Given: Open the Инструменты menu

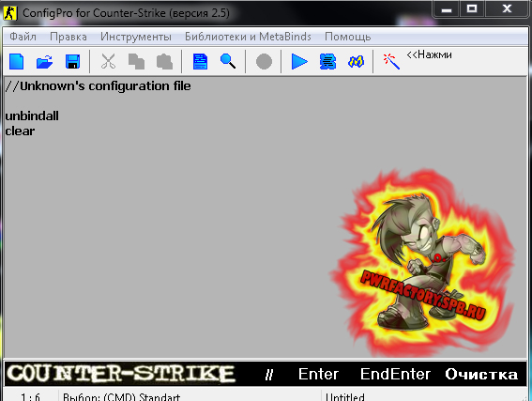Looking at the screenshot, I should click(x=136, y=37).
